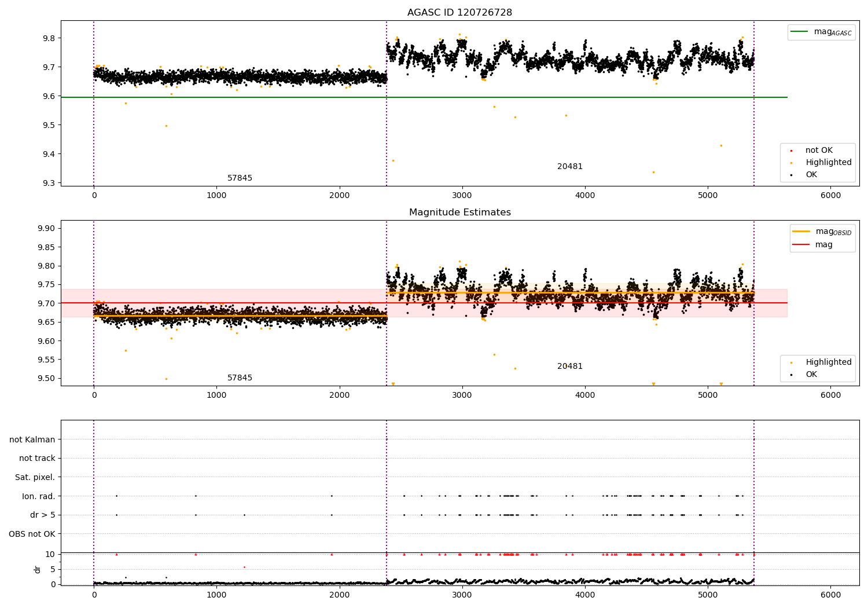868x608 pixels.
Task: Click the '6000' x-axis tick under top plot
Action: pyautogui.click(x=831, y=196)
